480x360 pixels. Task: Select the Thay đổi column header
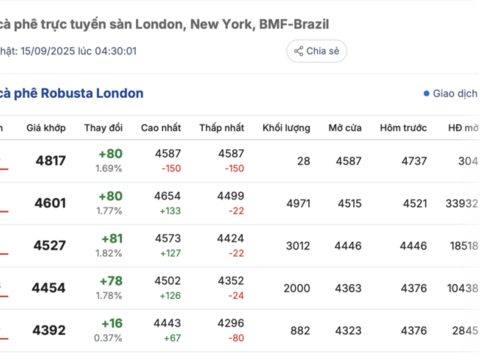point(103,128)
